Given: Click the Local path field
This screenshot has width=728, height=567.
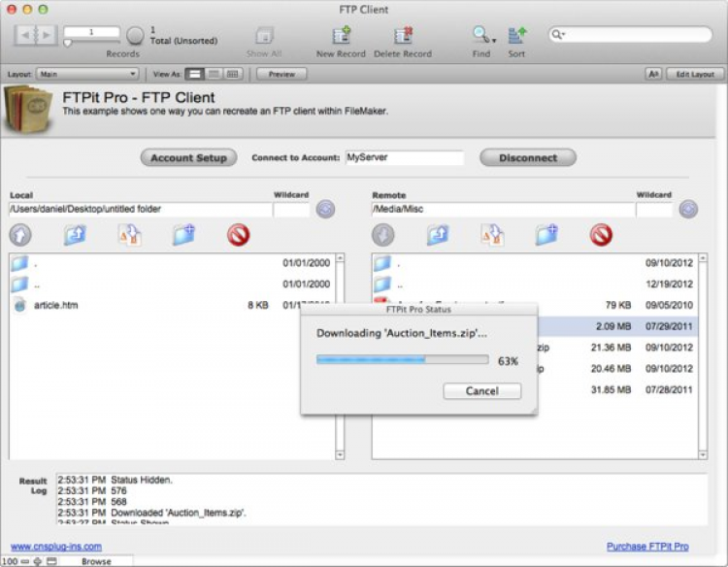Looking at the screenshot, I should coord(141,210).
